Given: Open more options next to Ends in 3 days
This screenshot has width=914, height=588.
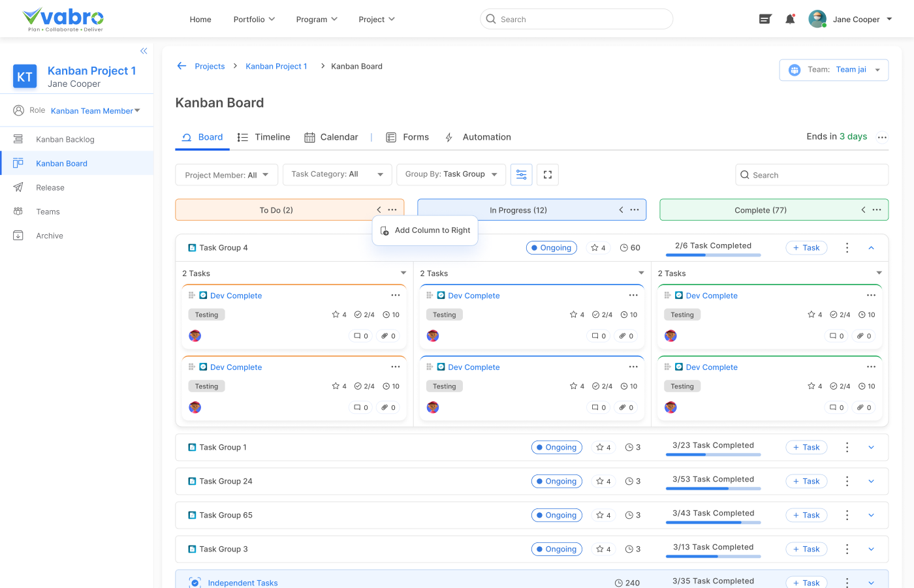Looking at the screenshot, I should (x=883, y=138).
